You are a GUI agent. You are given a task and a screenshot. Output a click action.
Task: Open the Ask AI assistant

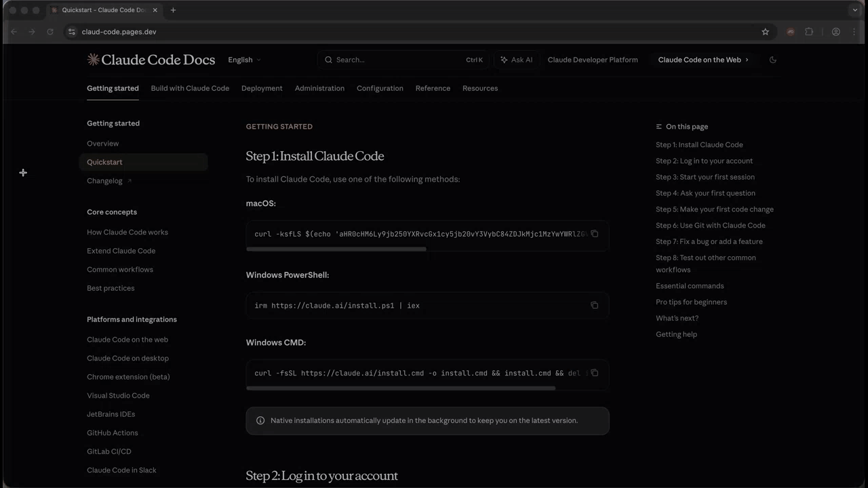(517, 60)
